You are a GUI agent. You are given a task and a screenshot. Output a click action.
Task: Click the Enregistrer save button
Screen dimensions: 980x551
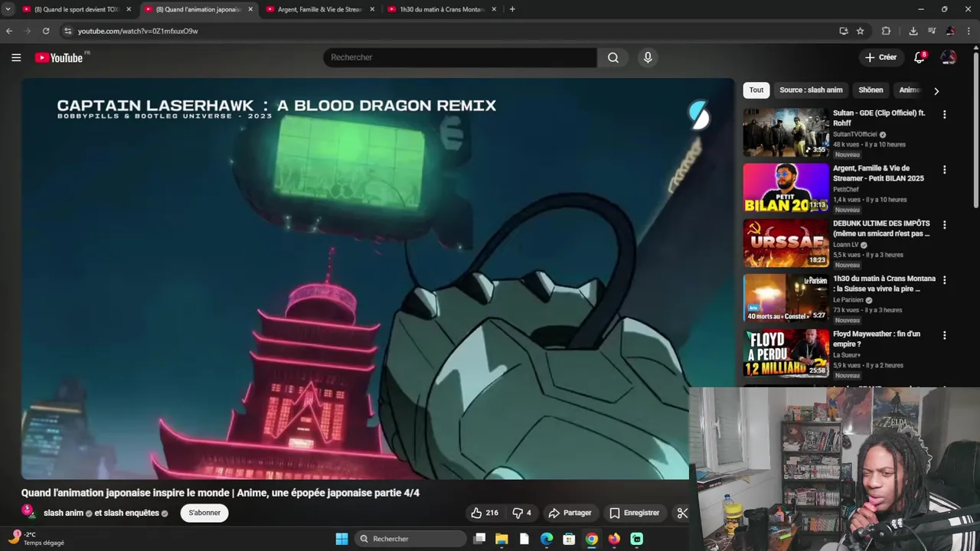click(634, 513)
